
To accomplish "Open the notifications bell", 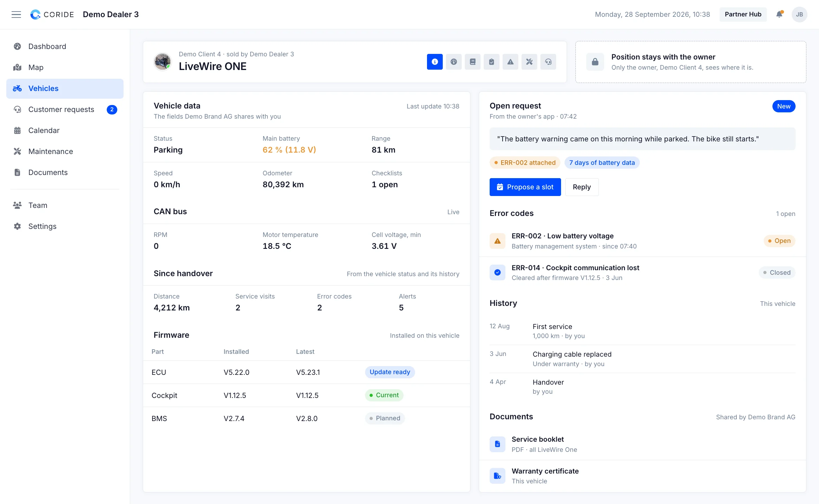I will click(779, 14).
